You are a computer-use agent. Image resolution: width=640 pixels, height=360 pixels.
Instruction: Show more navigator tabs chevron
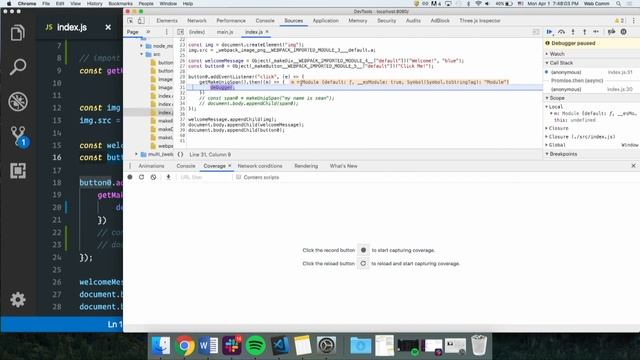(148, 32)
